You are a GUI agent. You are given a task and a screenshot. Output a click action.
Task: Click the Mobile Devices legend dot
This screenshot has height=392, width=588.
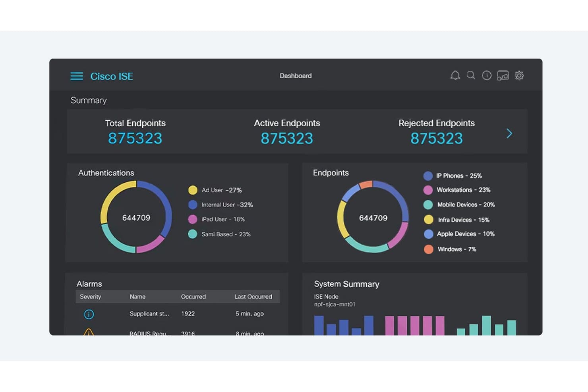(x=428, y=205)
